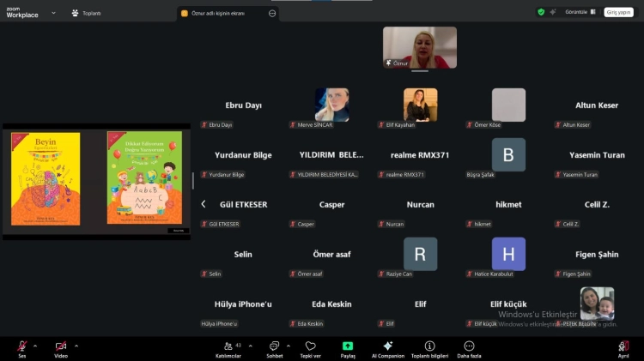Open the Sohbet chat panel

274,347
